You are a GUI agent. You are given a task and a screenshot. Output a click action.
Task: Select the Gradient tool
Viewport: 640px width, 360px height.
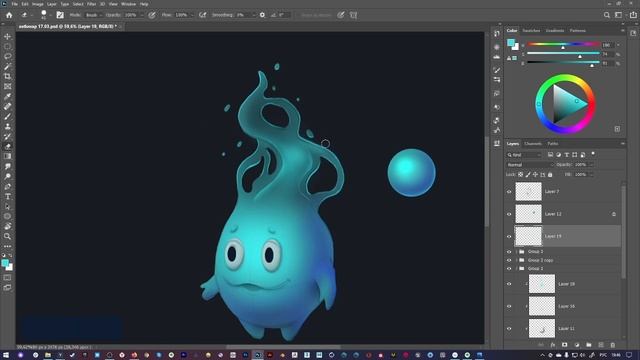(7, 156)
